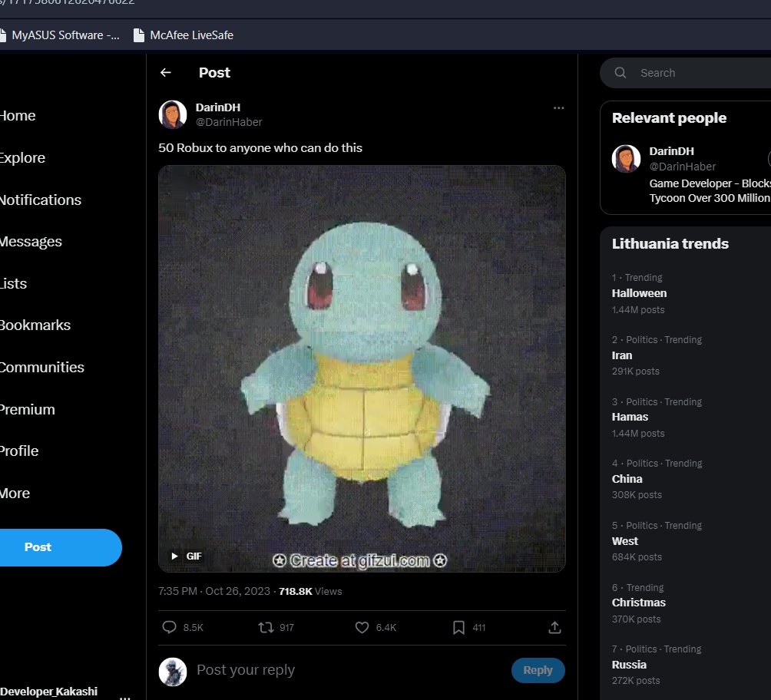Click DarinDH name in Relevant people
Viewport: 771px width, 700px height.
671,151
